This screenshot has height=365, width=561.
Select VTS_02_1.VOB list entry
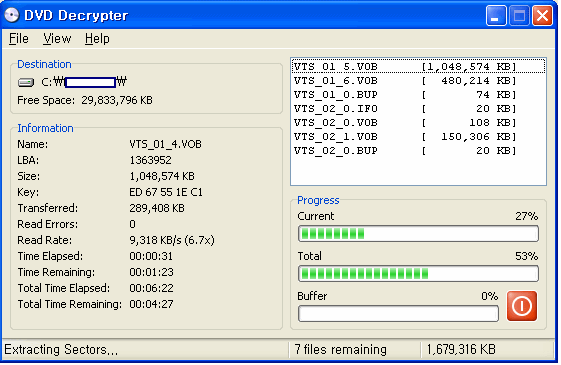[419, 137]
